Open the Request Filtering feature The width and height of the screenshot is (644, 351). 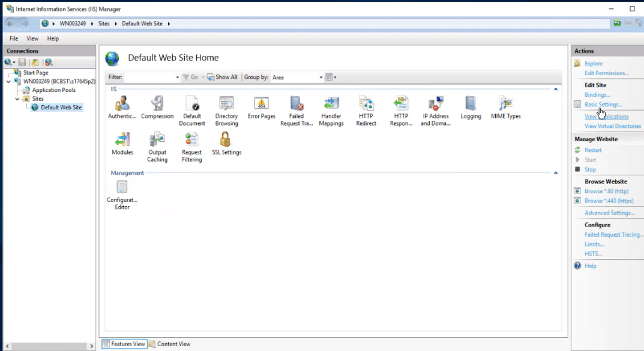click(x=191, y=140)
